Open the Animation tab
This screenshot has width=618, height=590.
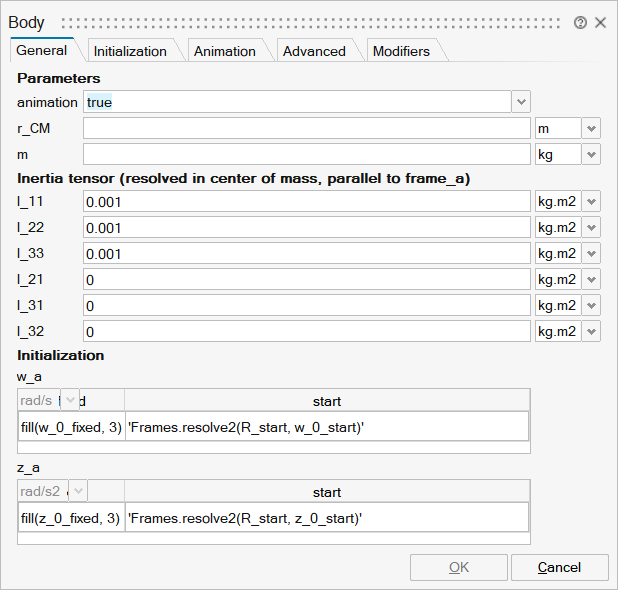pyautogui.click(x=224, y=51)
